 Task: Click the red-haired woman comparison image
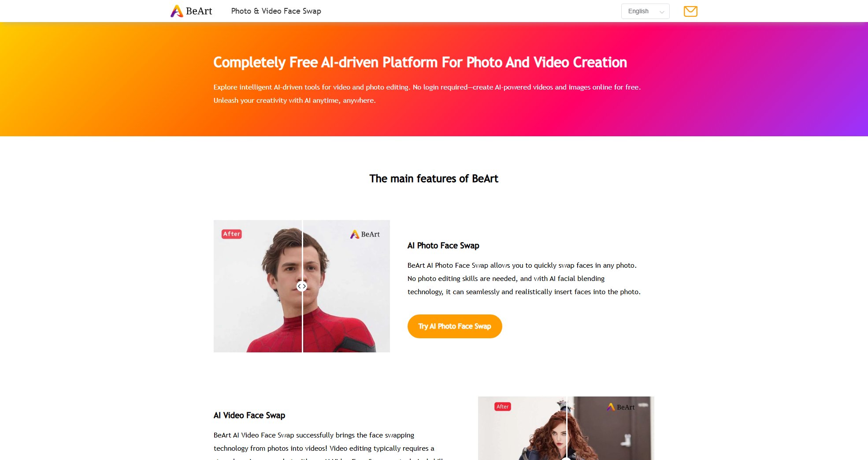click(566, 428)
